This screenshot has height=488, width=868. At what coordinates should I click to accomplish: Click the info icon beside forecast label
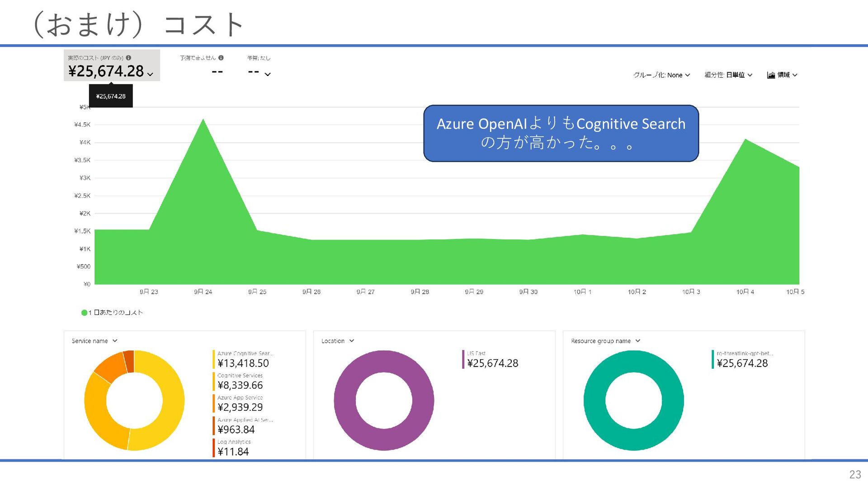[221, 58]
